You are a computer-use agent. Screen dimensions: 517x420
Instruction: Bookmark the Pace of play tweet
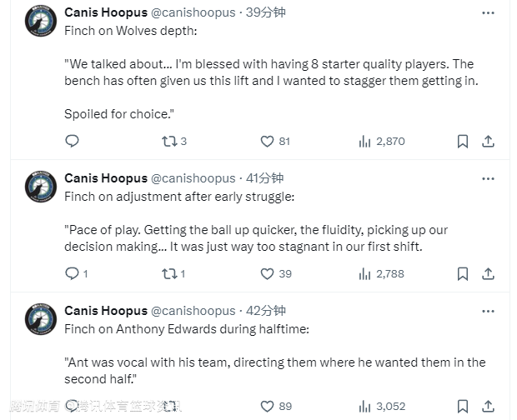click(463, 273)
